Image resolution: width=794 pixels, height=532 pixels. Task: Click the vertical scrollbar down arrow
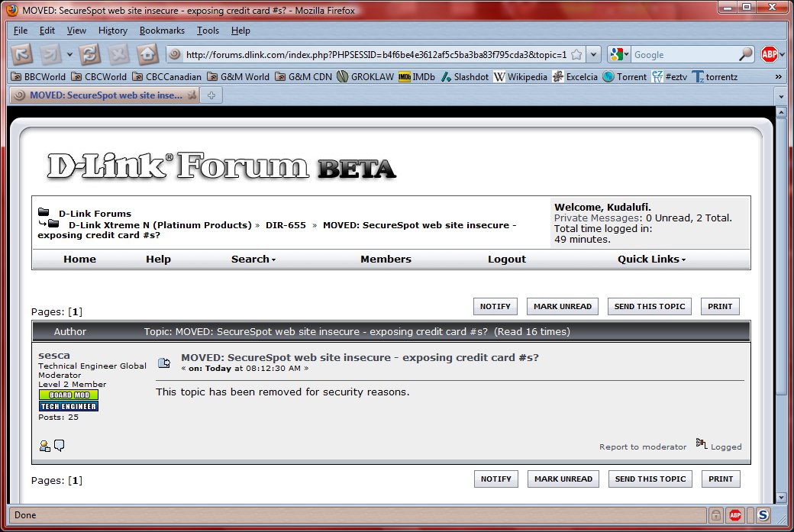click(781, 497)
